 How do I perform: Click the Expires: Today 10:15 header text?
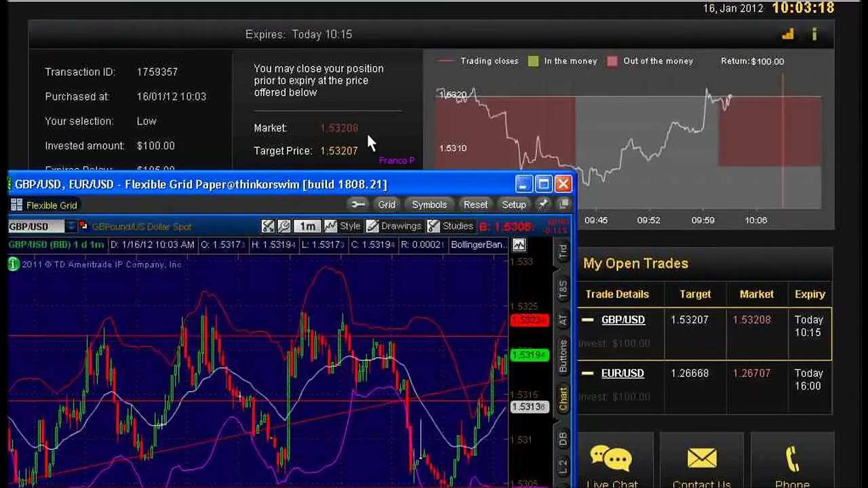coord(298,35)
